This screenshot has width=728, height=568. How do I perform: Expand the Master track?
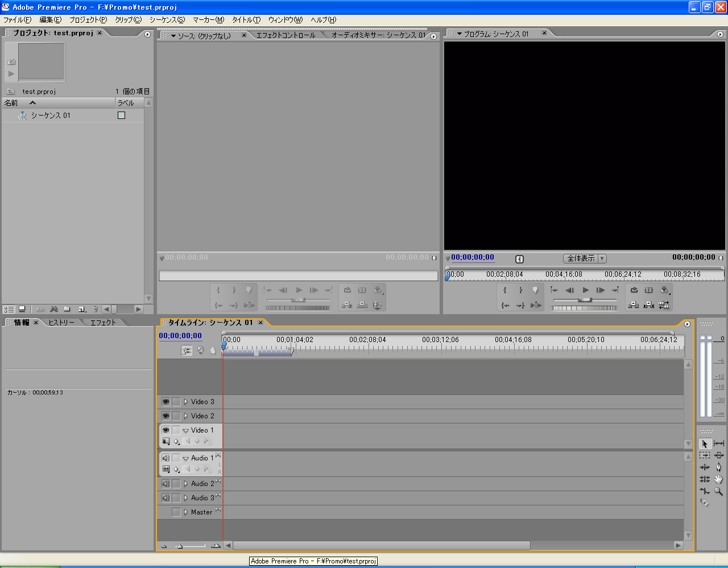[185, 512]
